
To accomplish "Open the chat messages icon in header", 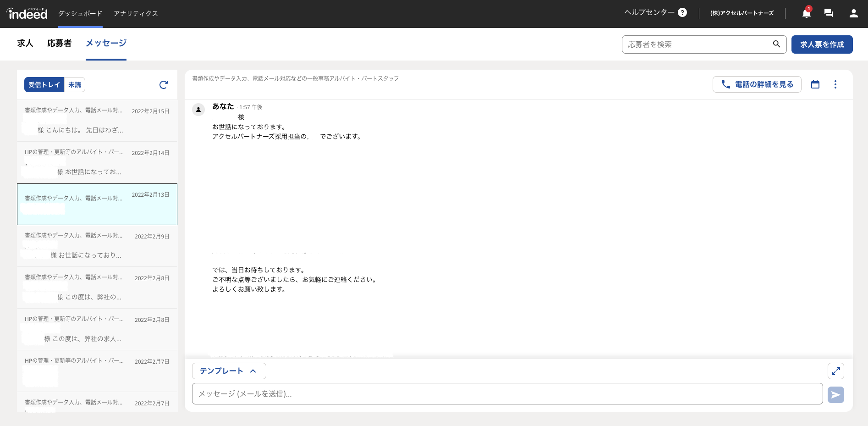I will [828, 13].
